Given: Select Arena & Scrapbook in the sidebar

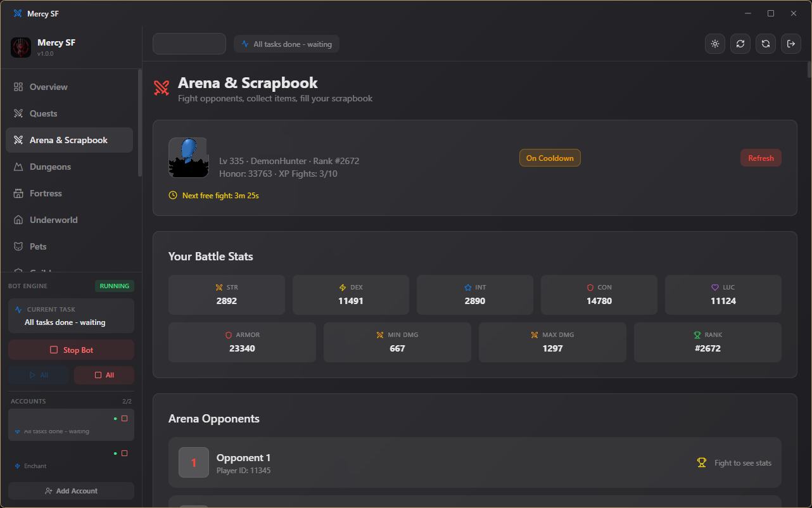Looking at the screenshot, I should pyautogui.click(x=69, y=140).
